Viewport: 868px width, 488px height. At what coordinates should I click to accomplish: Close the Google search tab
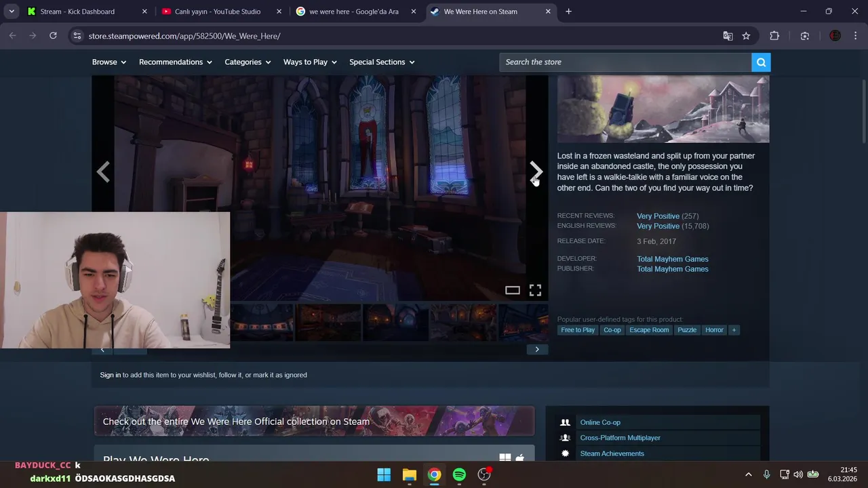point(413,12)
